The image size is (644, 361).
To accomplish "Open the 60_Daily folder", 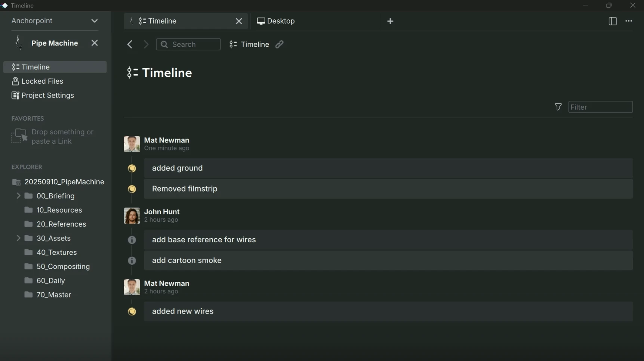I will 50,281.
